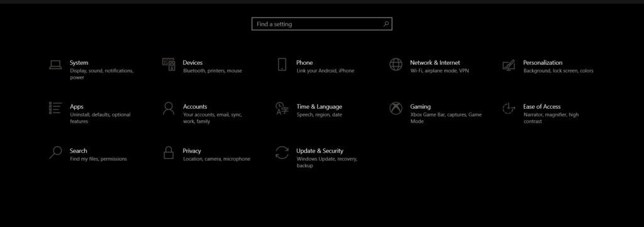Open the Search magnifier category icon
Viewport: 644px width, 227px height.
55,152
